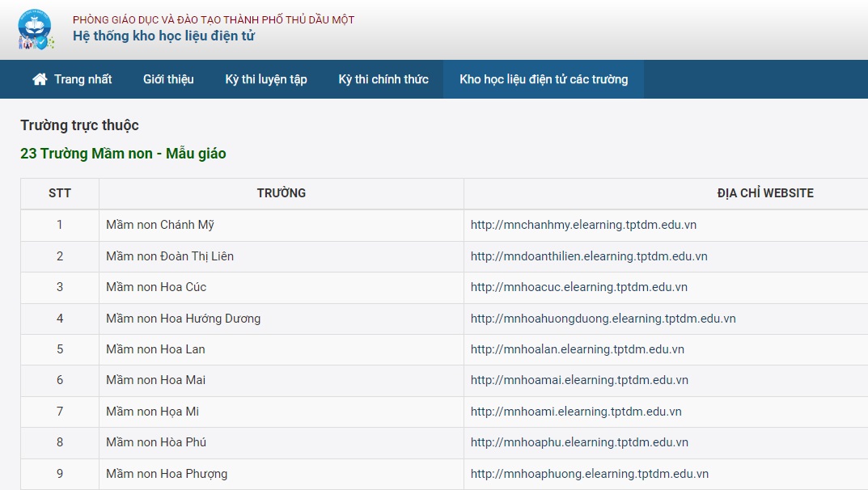Click STT number 4 in Hoa Hướng Dương row
This screenshot has height=490, width=868.
pos(60,319)
